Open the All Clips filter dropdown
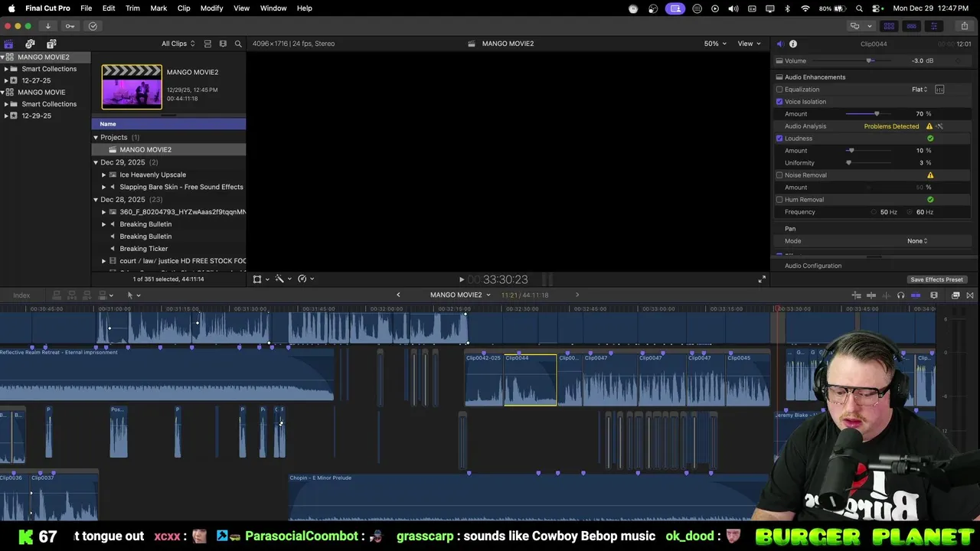 click(x=178, y=44)
